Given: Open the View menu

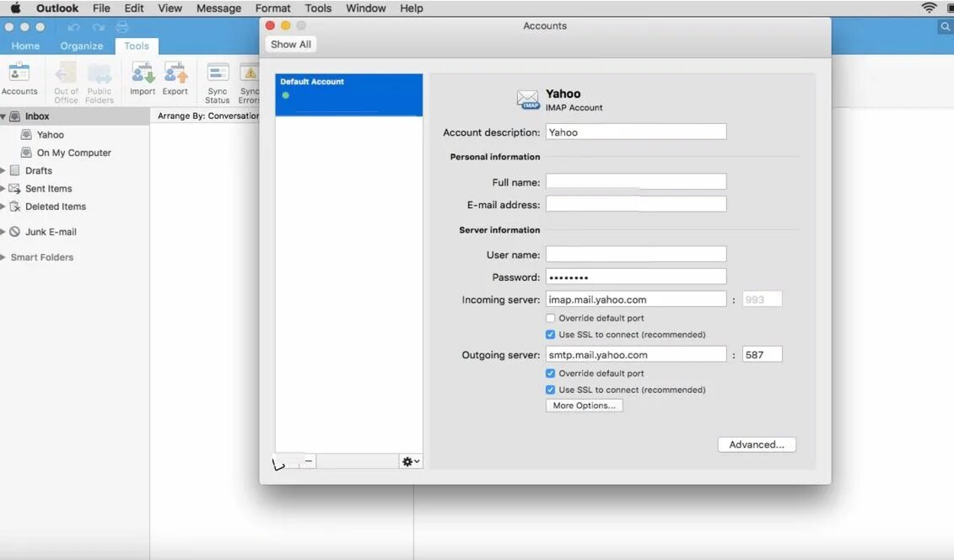Looking at the screenshot, I should (170, 8).
